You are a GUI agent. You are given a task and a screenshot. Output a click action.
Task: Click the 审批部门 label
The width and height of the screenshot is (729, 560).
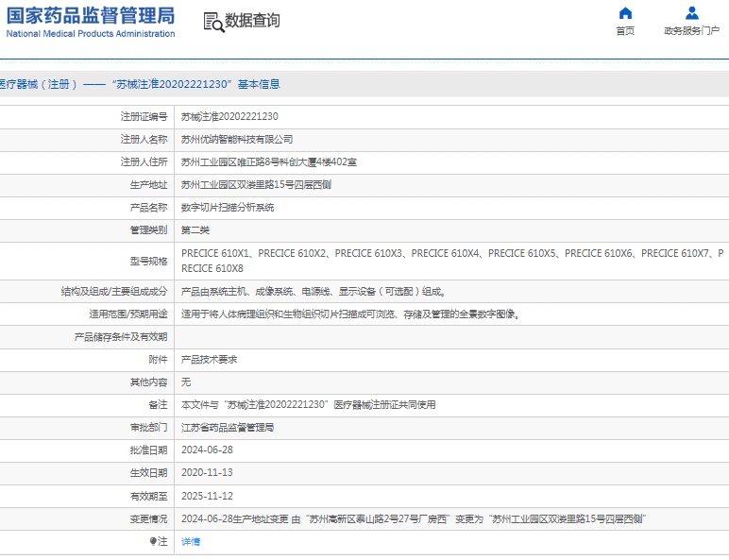[149, 428]
